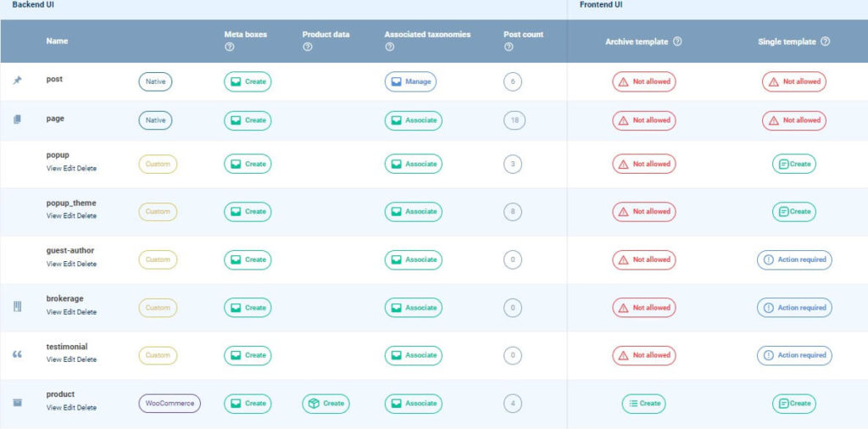Screen dimensions: 868x429
Task: Click the quote icon beside testimonial
Action: tap(17, 354)
